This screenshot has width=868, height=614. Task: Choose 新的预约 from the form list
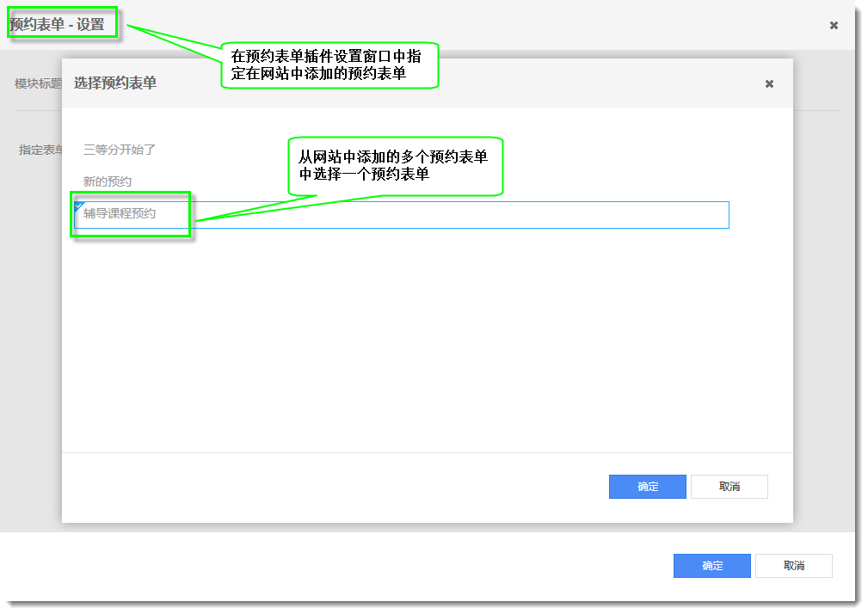108,181
